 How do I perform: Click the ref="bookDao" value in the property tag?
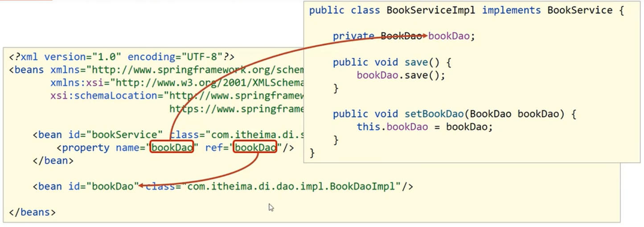255,148
